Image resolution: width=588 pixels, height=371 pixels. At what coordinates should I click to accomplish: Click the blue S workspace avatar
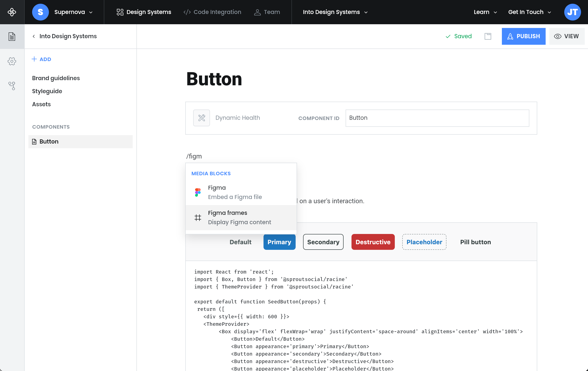click(x=40, y=12)
